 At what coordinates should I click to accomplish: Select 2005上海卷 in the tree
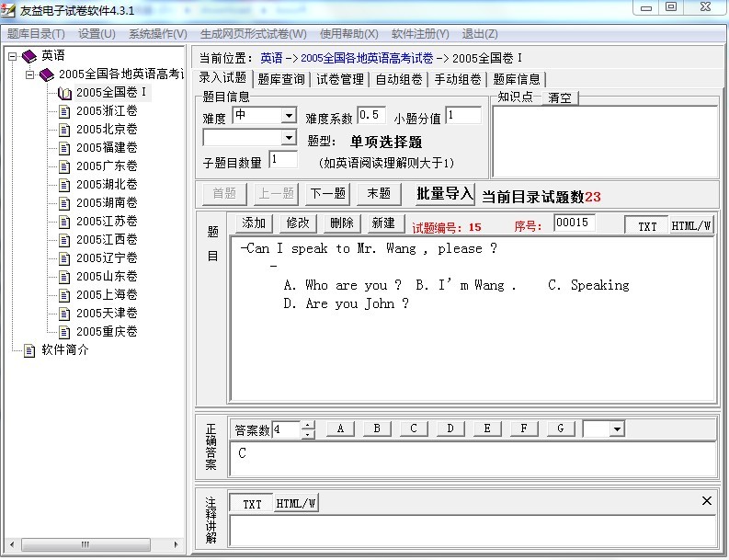tap(107, 295)
